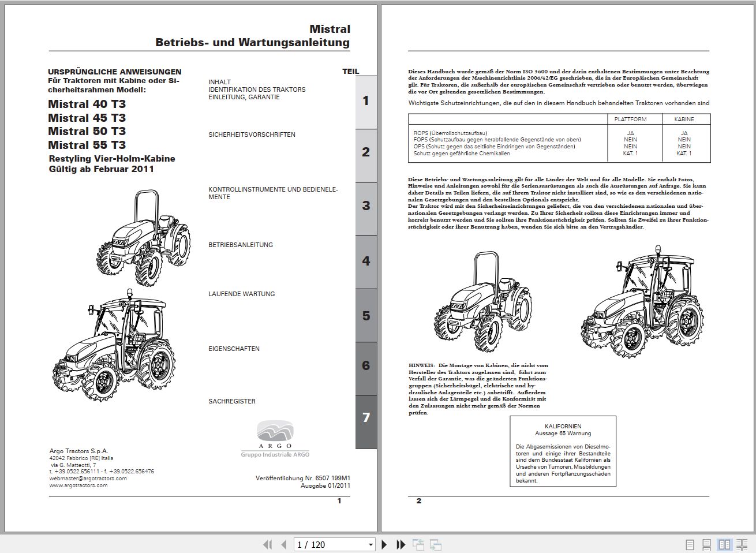Click the 'KALIFORNIEN' warning box heading
Image resolution: width=756 pixels, height=553 pixels.
click(x=563, y=427)
